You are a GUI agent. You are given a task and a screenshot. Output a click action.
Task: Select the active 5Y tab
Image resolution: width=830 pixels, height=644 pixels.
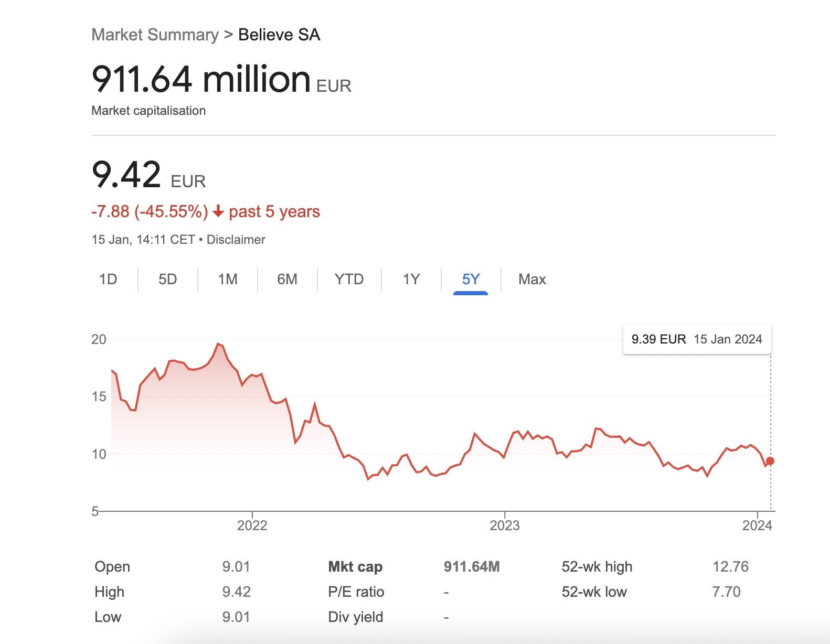[471, 279]
